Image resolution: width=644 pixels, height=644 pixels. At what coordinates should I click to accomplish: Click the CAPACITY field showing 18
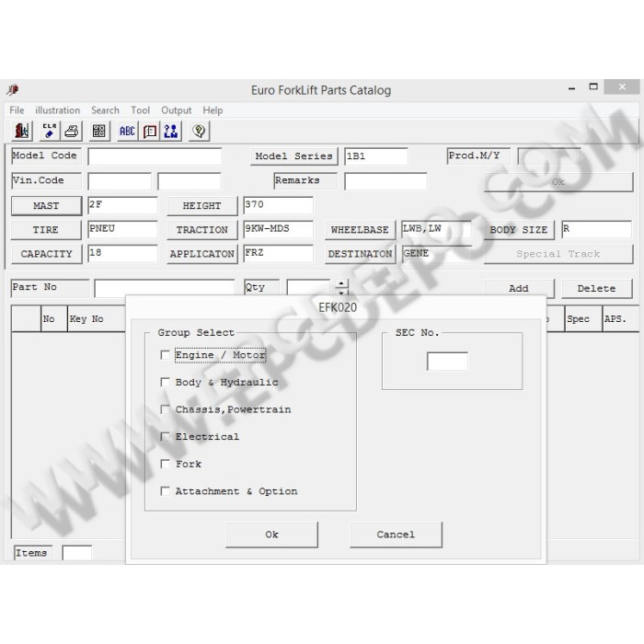pos(122,254)
